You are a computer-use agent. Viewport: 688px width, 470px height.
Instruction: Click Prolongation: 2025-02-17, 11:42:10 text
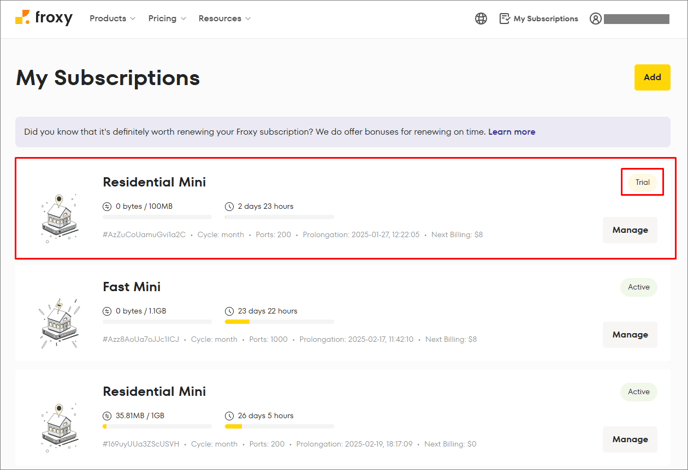[356, 339]
